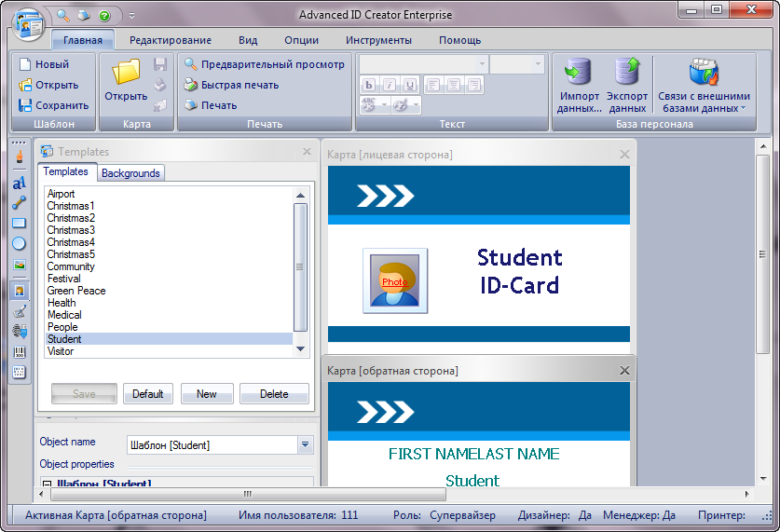Choose the ellipse shape tool
The image size is (780, 532).
click(x=19, y=244)
